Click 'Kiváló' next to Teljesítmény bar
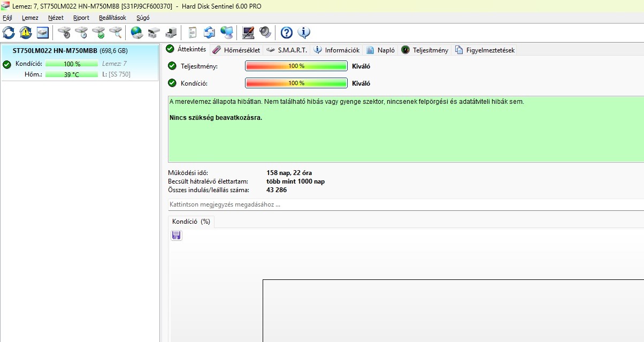The height and width of the screenshot is (342, 644). 361,66
